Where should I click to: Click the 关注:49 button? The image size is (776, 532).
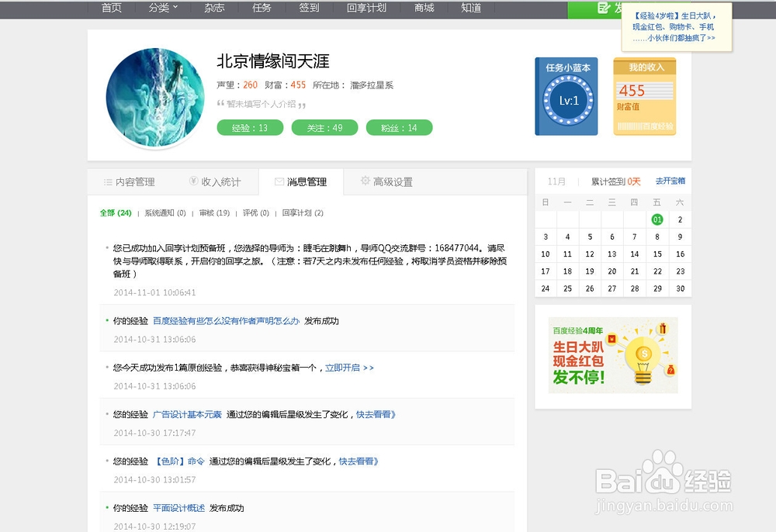point(324,127)
